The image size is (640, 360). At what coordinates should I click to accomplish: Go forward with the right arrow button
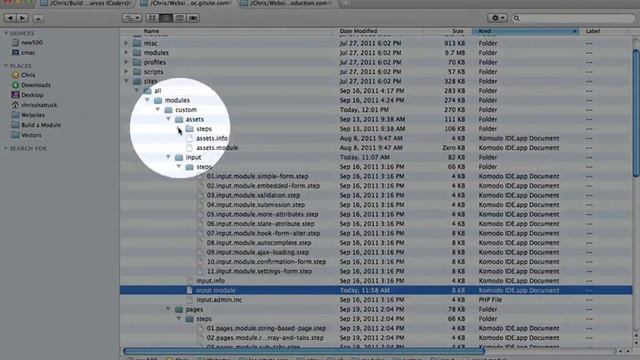(x=22, y=18)
